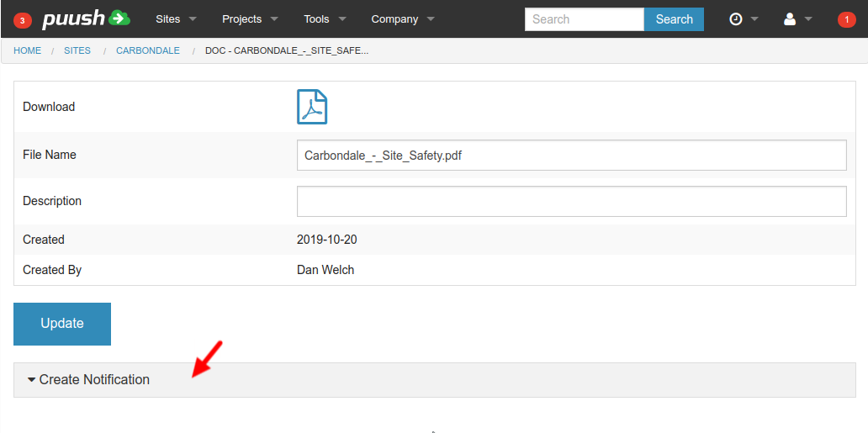Expand the Tools dropdown menu

324,18
